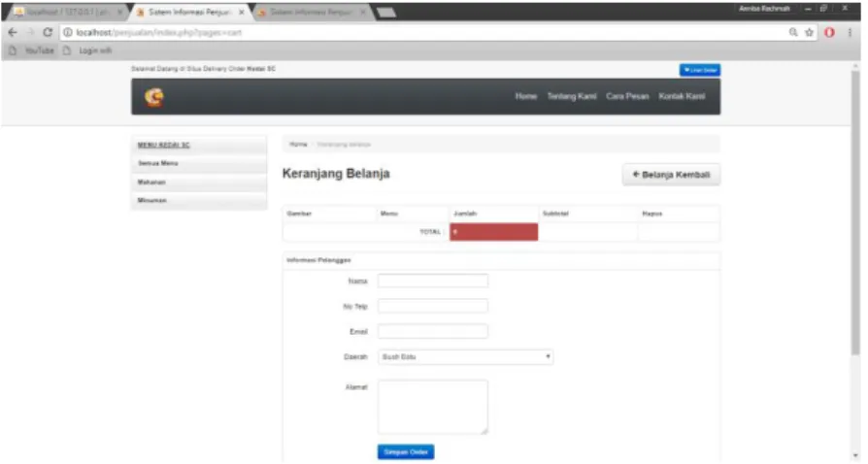Select Makanan in sidebar
Screen dimensions: 868x464
tap(199, 182)
